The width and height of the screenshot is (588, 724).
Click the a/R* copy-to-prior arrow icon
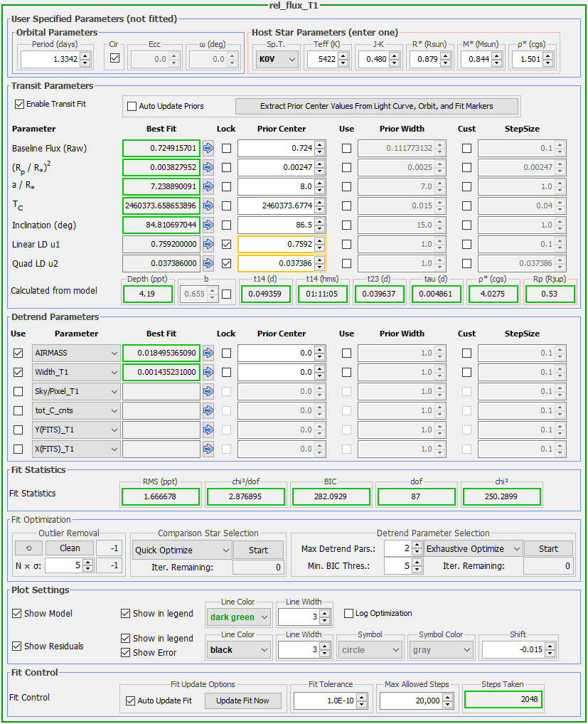point(208,186)
